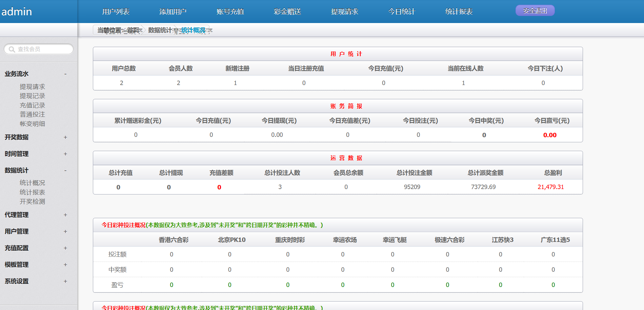Expand the 代理管理 sidebar section

[65, 215]
